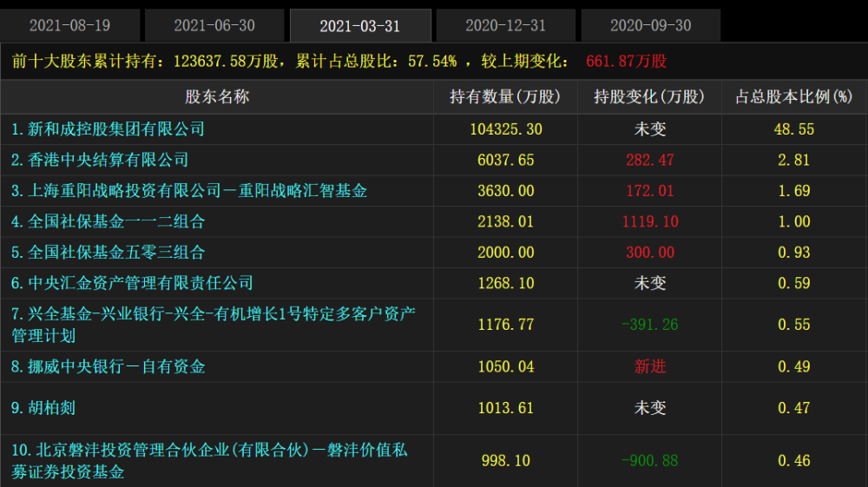868x487 pixels.
Task: Click the share ratio 2.81
Action: 794,160
